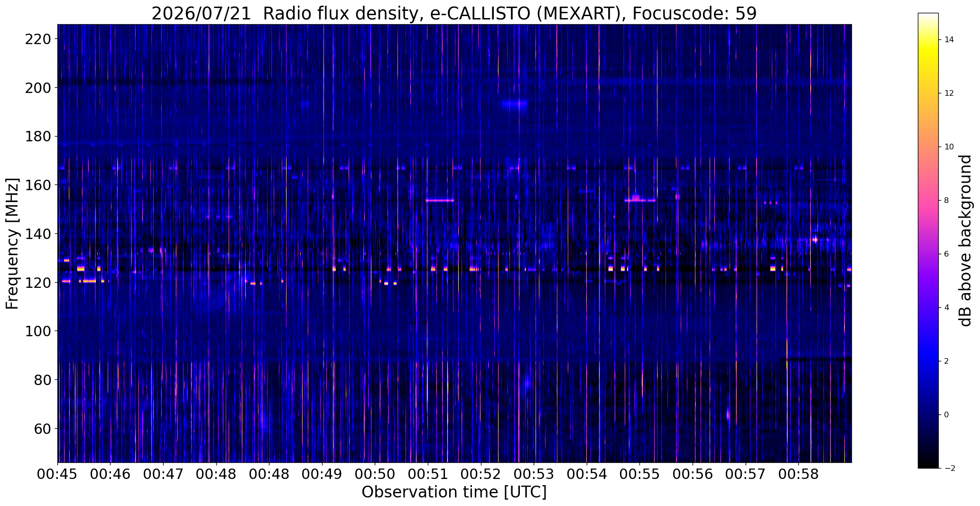The width and height of the screenshot is (980, 506).
Task: Click the yellow region of the colorbar near 14
Action: (x=928, y=40)
